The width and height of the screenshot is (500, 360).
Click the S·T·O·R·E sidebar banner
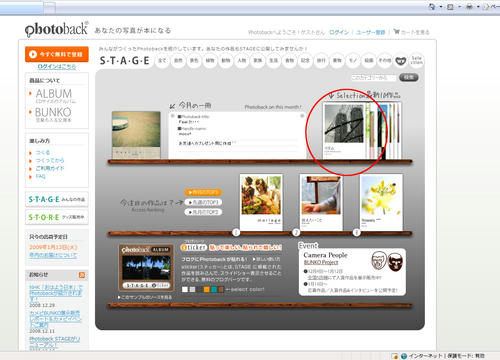(x=57, y=217)
